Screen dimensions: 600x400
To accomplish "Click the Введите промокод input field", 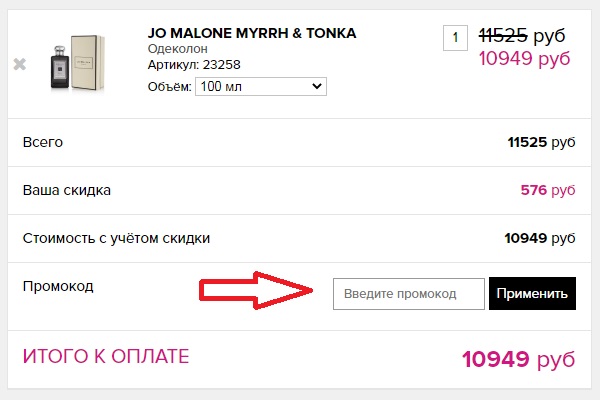I will [x=408, y=293].
